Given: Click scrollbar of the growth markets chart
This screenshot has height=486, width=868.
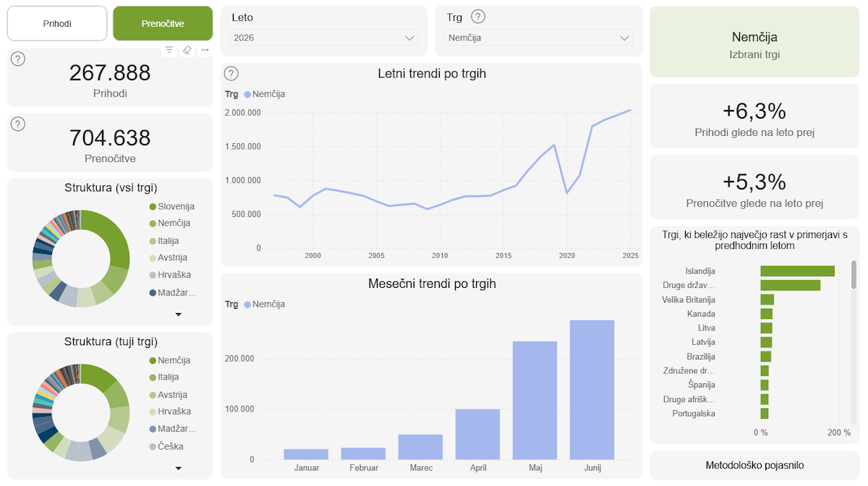Looking at the screenshot, I should [854, 275].
